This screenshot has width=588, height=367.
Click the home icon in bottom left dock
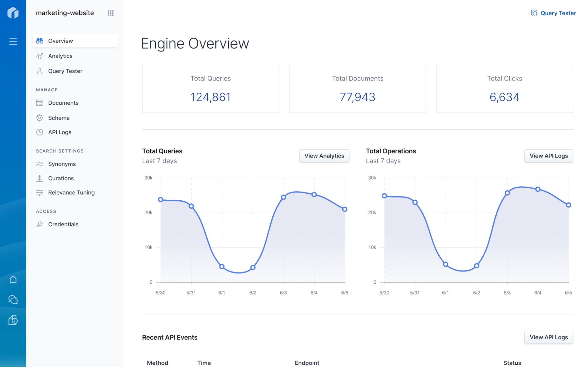tap(13, 279)
